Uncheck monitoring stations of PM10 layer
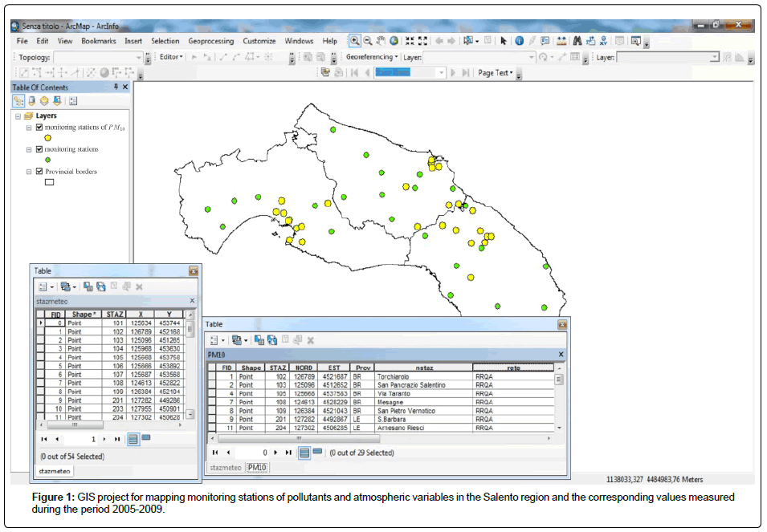Viewport: 767px width, 532px height. pyautogui.click(x=39, y=127)
